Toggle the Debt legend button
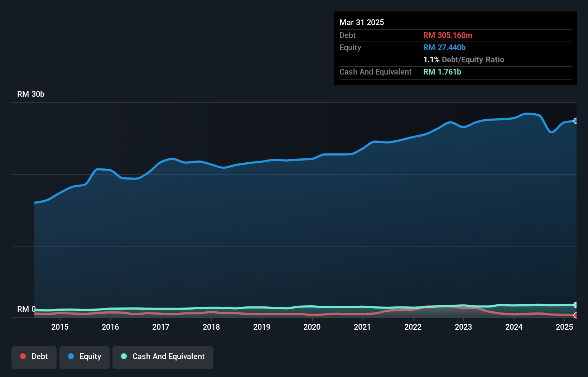The width and height of the screenshot is (588, 377). click(x=34, y=357)
